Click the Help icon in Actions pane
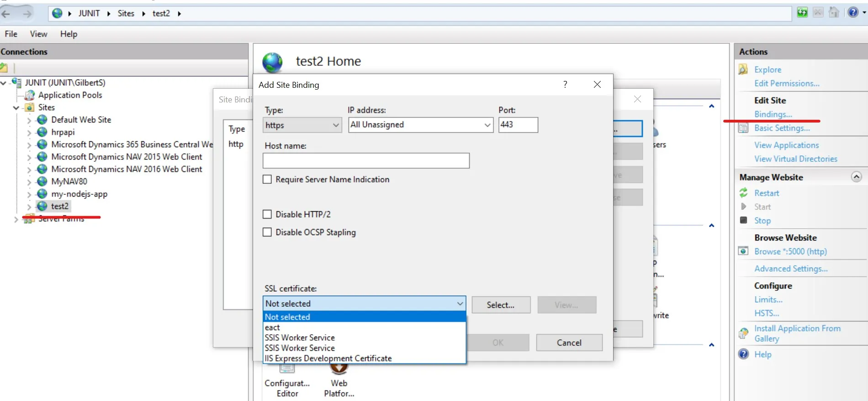868x401 pixels. coord(744,354)
